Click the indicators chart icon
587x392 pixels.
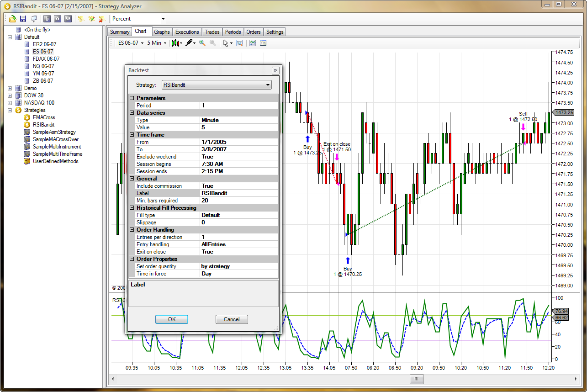point(253,43)
